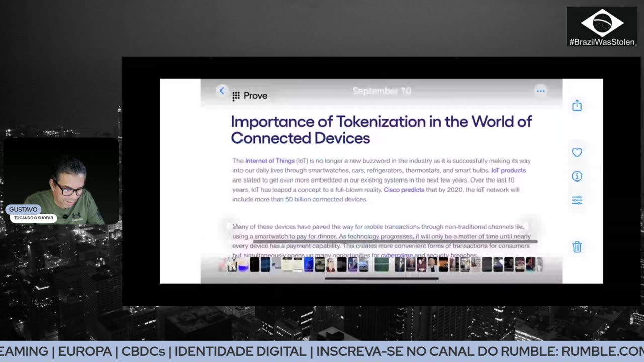The width and height of the screenshot is (644, 362).
Task: Click the EUROPA ticker text
Action: [85, 351]
